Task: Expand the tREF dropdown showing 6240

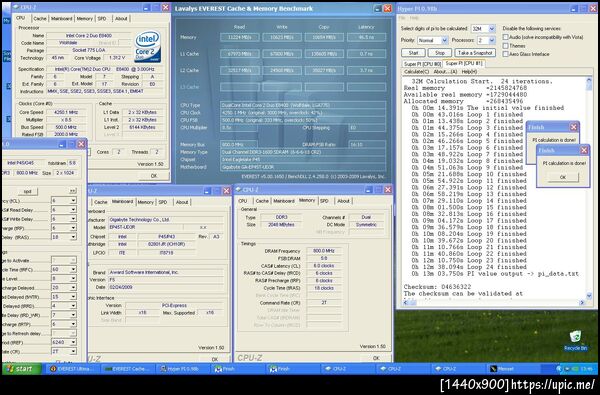Action: pyautogui.click(x=73, y=342)
